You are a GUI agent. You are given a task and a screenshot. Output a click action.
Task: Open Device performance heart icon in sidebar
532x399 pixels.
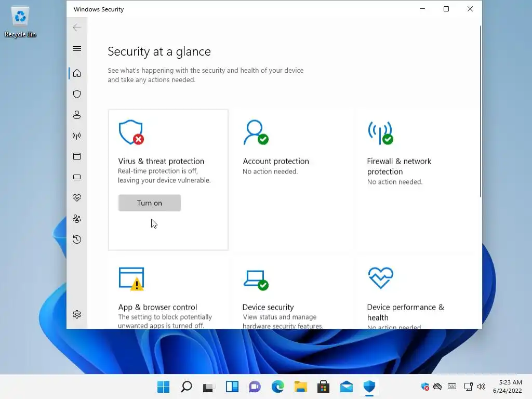(x=77, y=198)
